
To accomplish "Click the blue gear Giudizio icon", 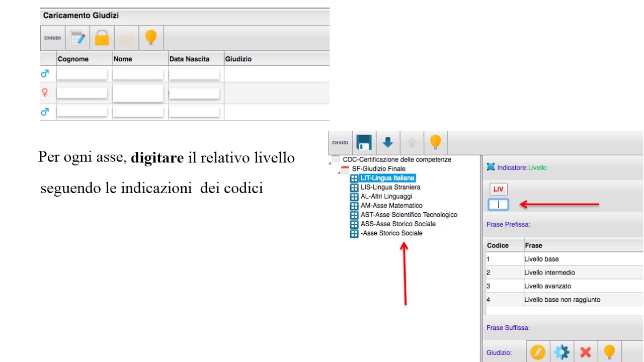I will point(561,352).
